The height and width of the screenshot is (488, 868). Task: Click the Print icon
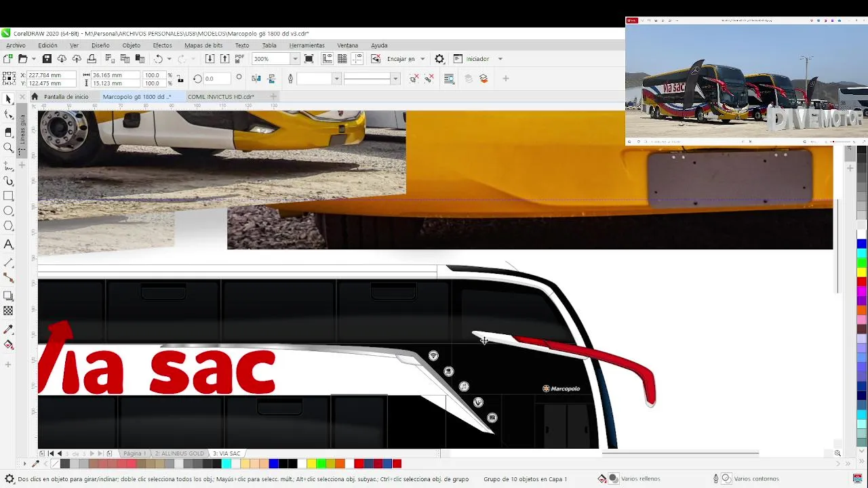pos(92,59)
